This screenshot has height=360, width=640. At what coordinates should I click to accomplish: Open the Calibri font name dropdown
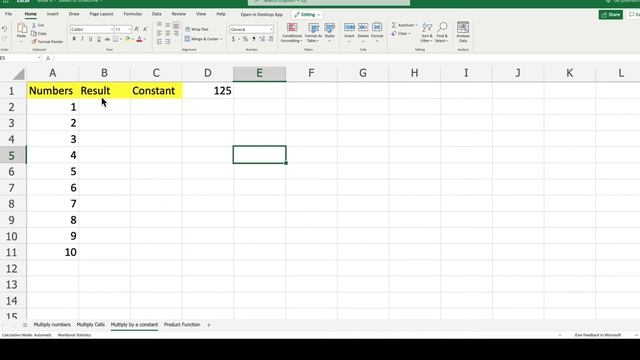111,29
